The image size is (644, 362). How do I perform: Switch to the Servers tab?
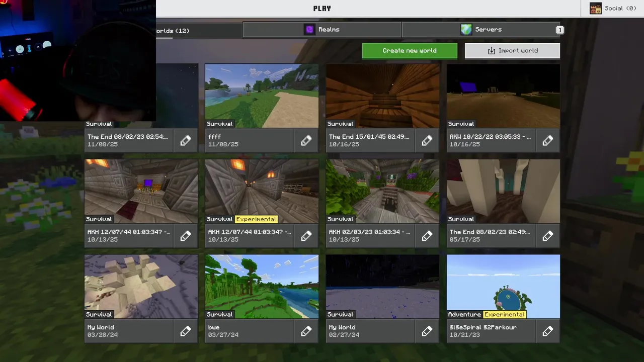pos(481,30)
